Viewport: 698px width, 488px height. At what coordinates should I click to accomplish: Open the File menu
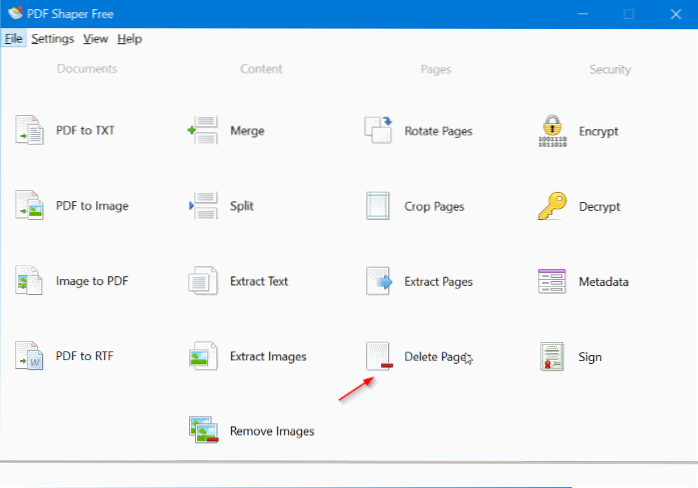[13, 39]
